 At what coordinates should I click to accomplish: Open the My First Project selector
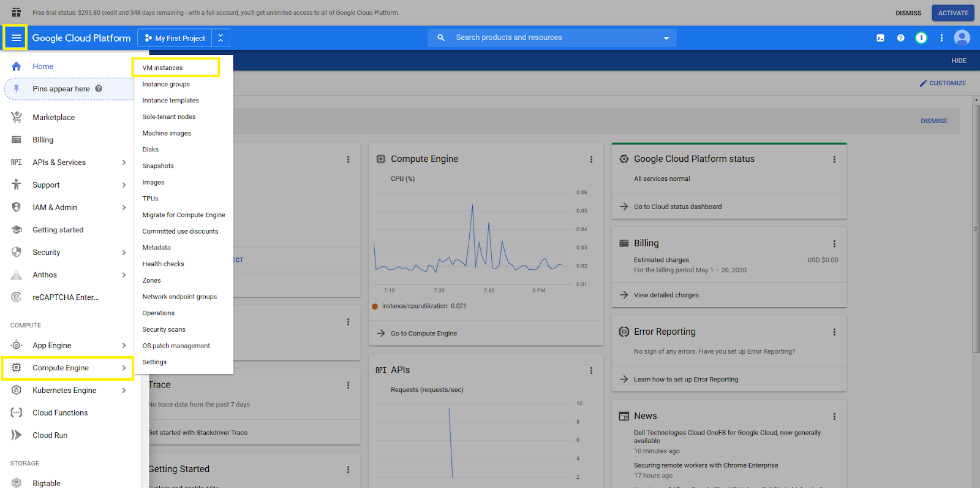pos(175,38)
